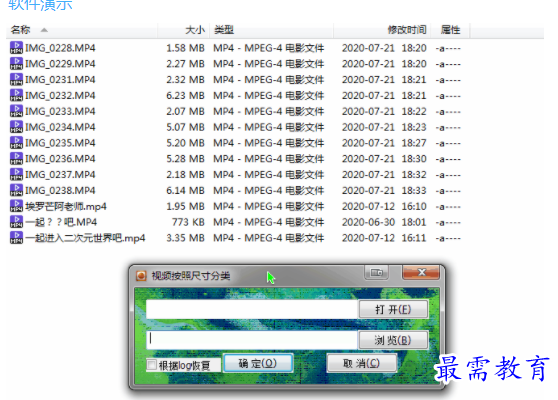Click the 2020-07-21 18:27 date cell
Screen dimensions: 558x400
(384, 143)
